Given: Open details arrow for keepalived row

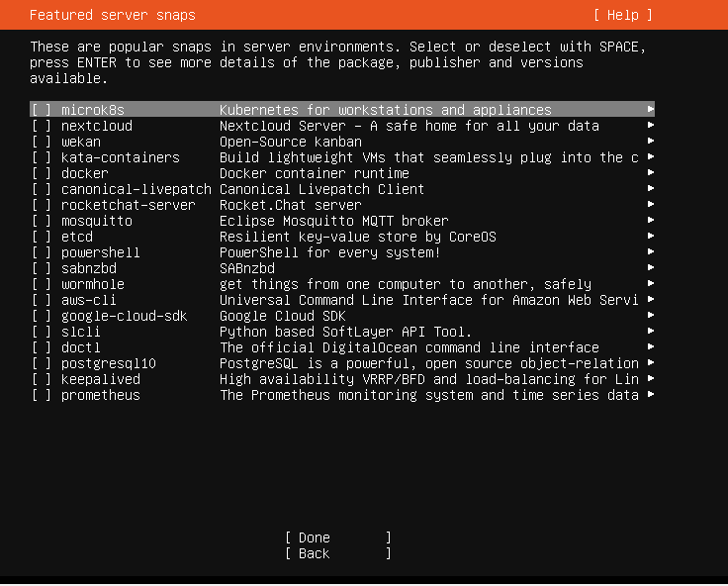Looking at the screenshot, I should (x=651, y=377).
